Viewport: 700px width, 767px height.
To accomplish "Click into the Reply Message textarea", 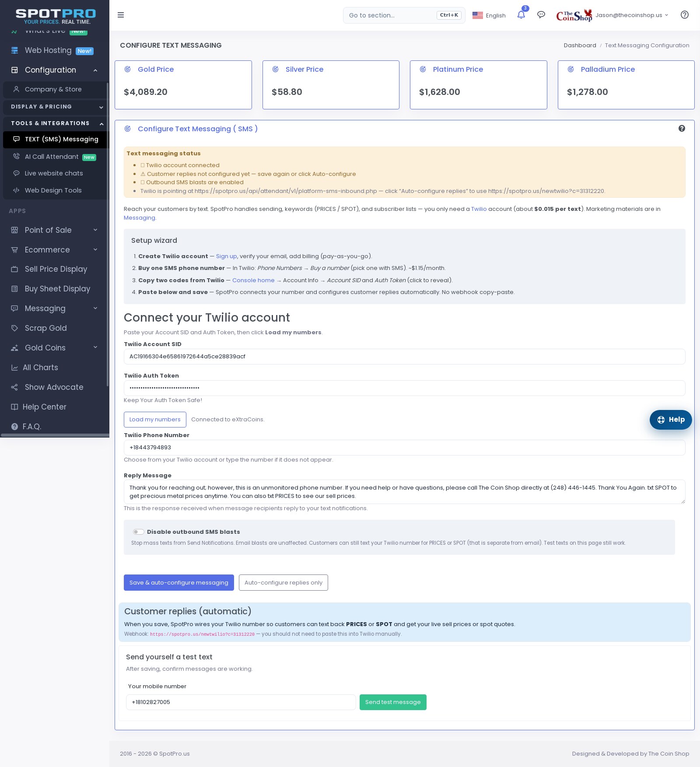I will (x=404, y=492).
